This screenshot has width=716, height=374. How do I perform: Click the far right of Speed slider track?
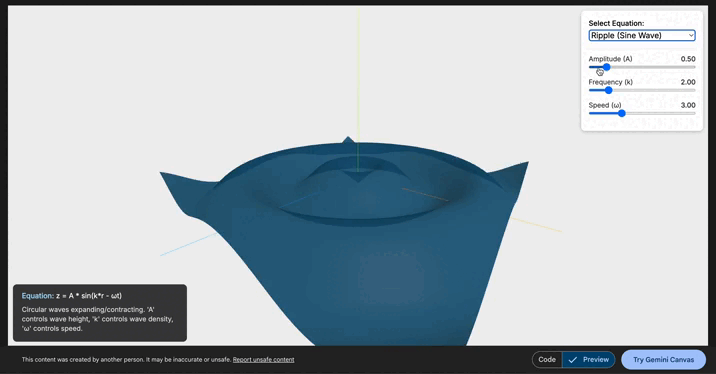point(694,113)
